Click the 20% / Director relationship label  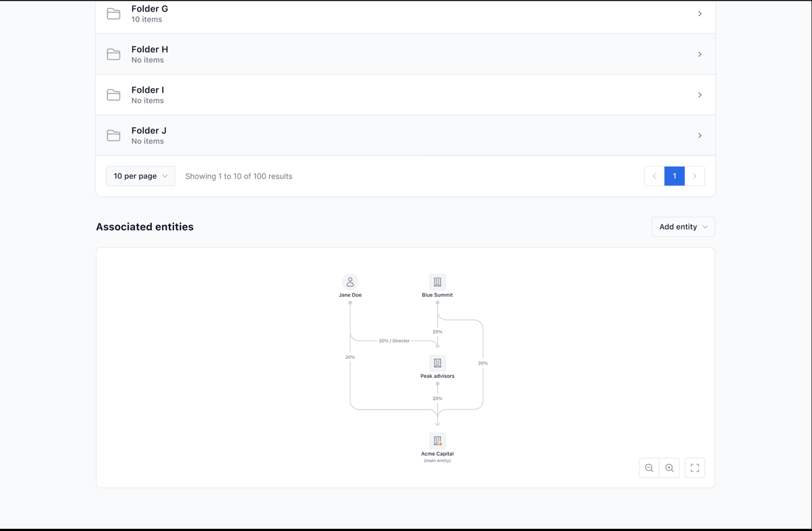coord(394,341)
